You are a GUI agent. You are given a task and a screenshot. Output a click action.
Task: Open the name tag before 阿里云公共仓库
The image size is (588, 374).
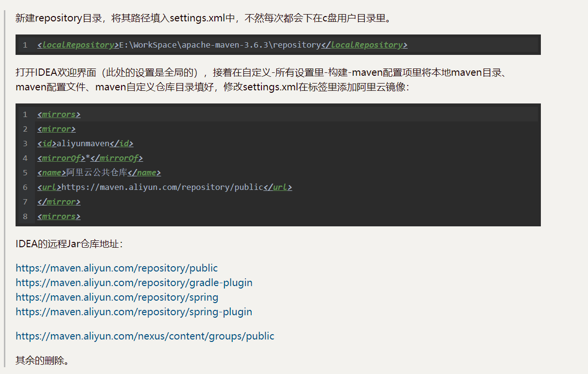(x=51, y=172)
